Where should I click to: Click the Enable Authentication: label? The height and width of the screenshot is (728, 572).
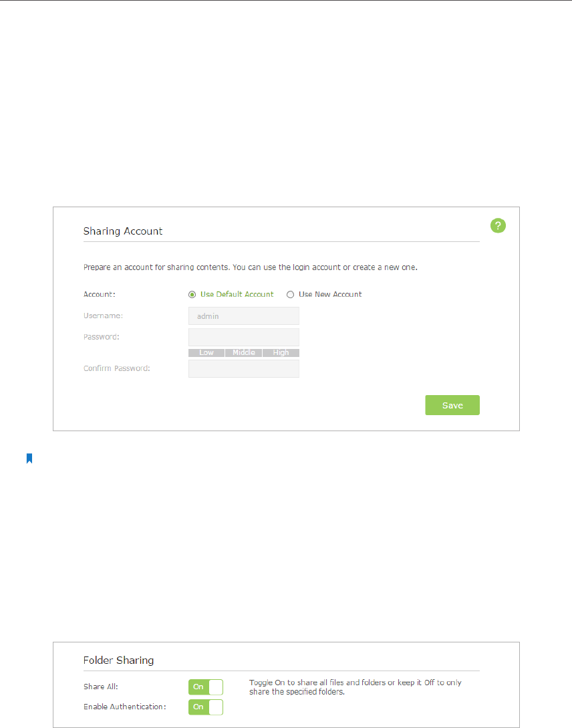[125, 707]
